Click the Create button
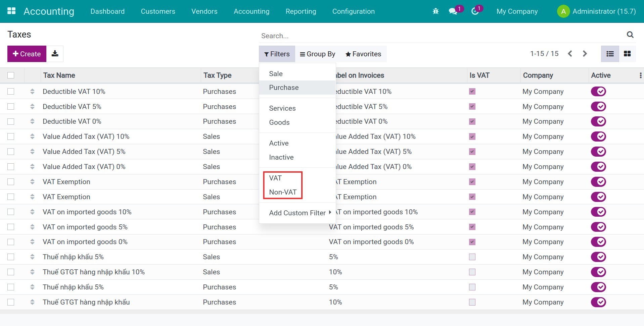This screenshot has width=644, height=326. 27,54
